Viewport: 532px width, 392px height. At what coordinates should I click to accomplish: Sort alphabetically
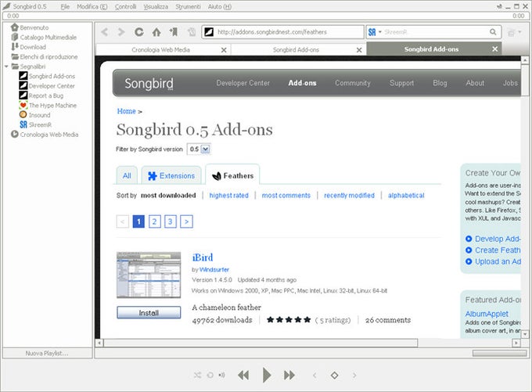point(406,196)
